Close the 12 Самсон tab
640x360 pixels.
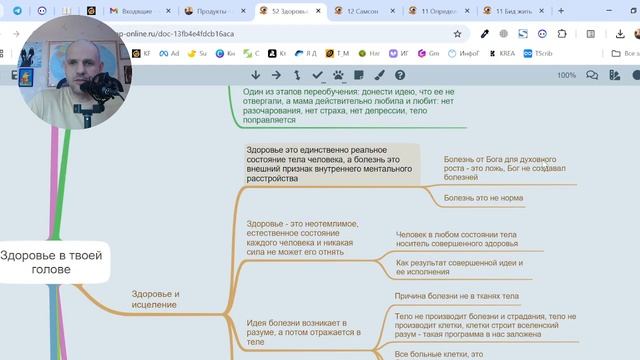point(393,11)
